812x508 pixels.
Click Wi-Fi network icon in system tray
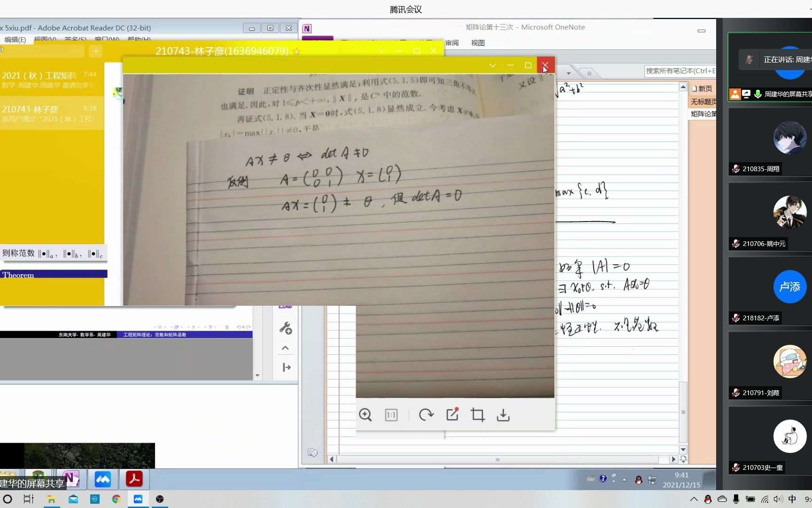coord(765,499)
